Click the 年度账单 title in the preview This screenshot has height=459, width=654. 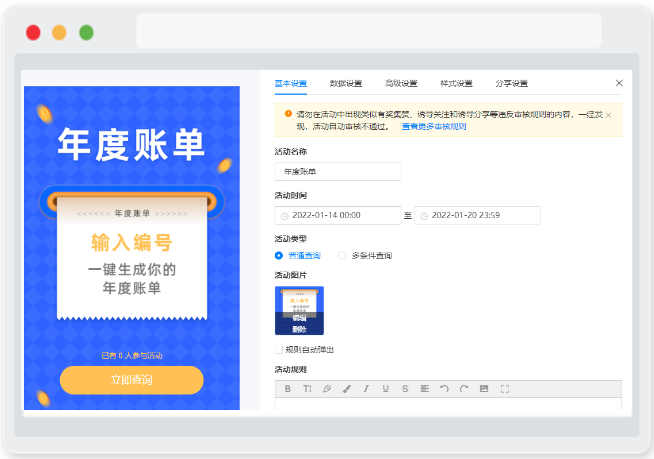tap(131, 144)
